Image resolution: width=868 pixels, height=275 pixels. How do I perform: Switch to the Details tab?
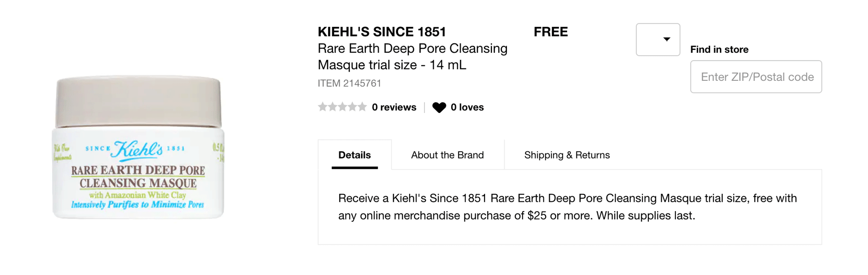click(354, 155)
